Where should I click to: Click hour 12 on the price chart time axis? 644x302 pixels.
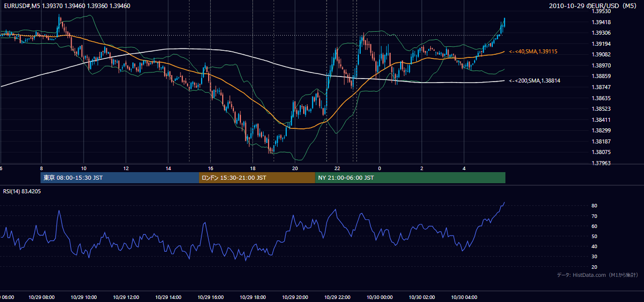tap(125, 169)
